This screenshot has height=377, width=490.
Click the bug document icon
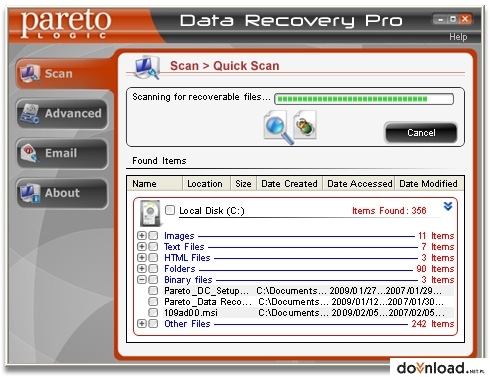[305, 125]
